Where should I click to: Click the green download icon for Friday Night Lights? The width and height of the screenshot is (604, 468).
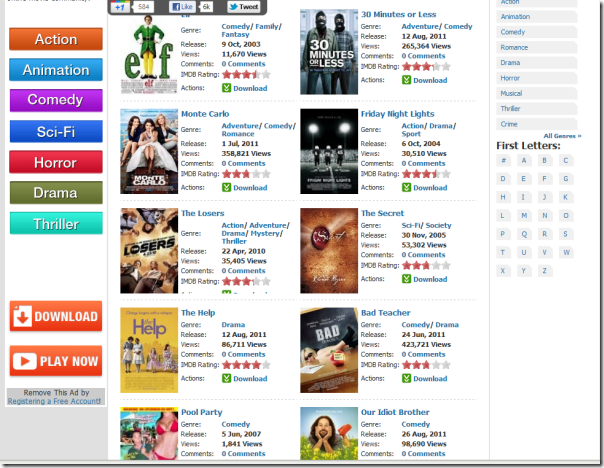pyautogui.click(x=406, y=187)
